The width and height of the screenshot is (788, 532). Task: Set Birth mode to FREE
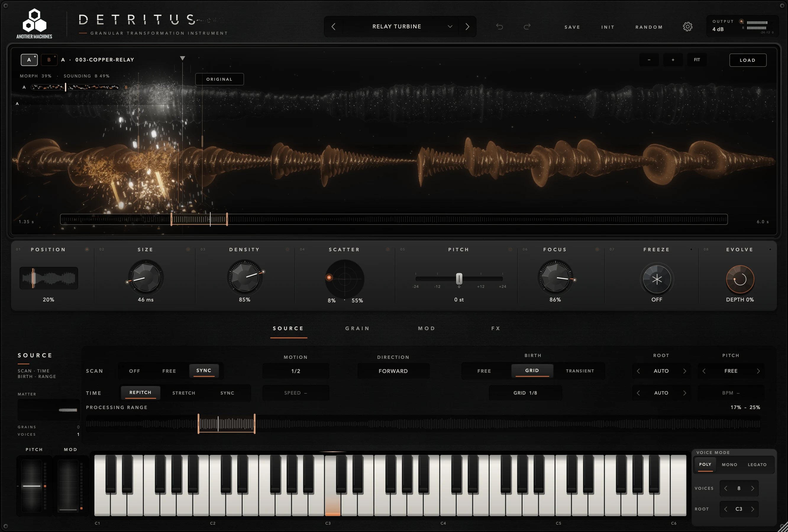click(484, 371)
